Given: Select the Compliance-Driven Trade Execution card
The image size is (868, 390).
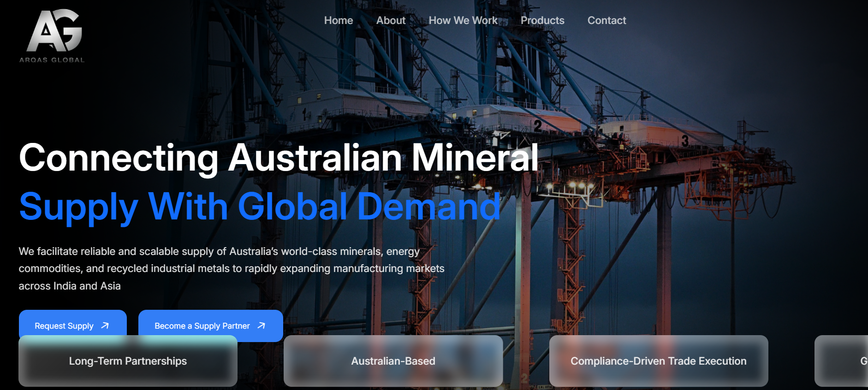Looking at the screenshot, I should pos(659,361).
